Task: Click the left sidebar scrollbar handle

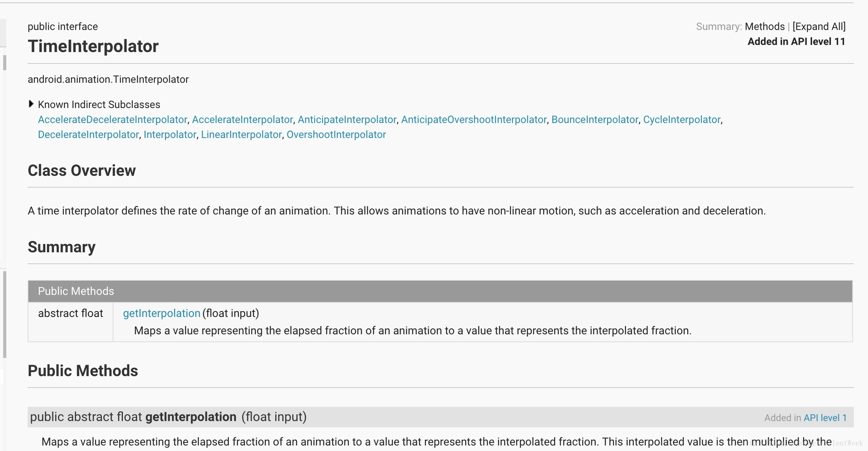Action: tap(5, 314)
